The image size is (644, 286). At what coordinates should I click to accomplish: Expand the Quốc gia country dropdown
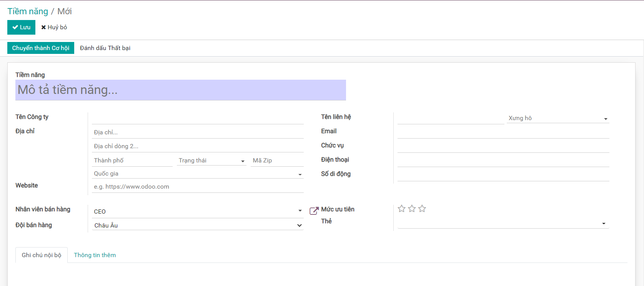197,174
